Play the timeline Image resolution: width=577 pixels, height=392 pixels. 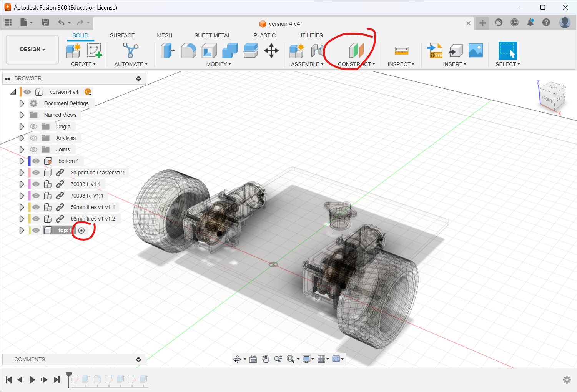click(x=32, y=380)
